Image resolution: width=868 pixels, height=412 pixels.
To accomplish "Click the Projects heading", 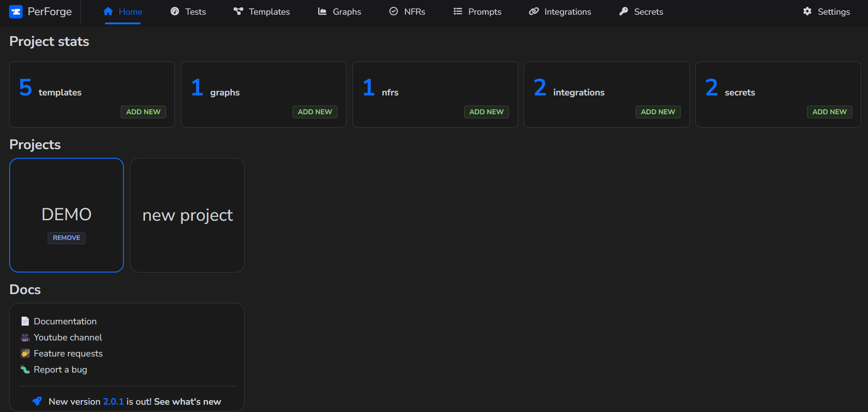I will click(x=35, y=145).
